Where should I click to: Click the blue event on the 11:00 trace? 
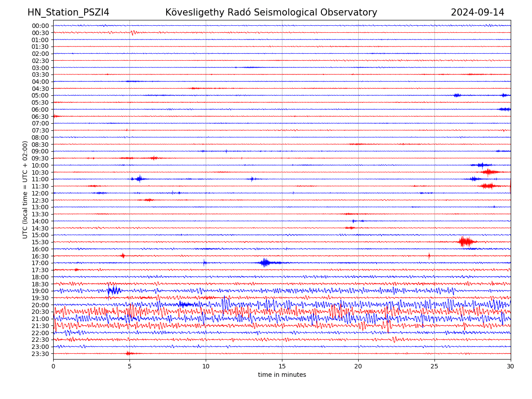tap(139, 179)
